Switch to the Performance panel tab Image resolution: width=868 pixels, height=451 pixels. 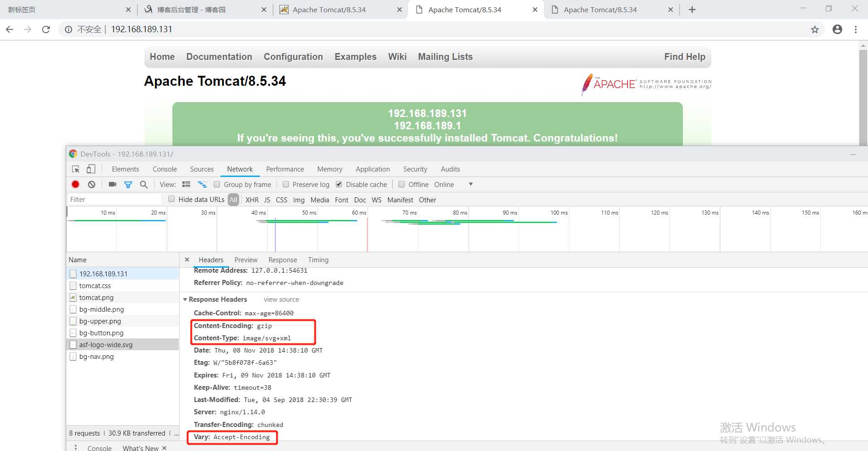tap(285, 169)
